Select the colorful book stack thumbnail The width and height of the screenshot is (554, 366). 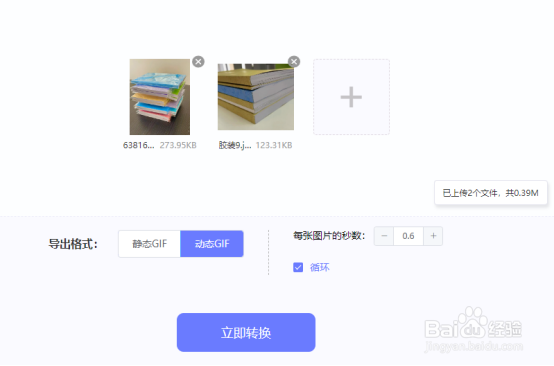160,97
